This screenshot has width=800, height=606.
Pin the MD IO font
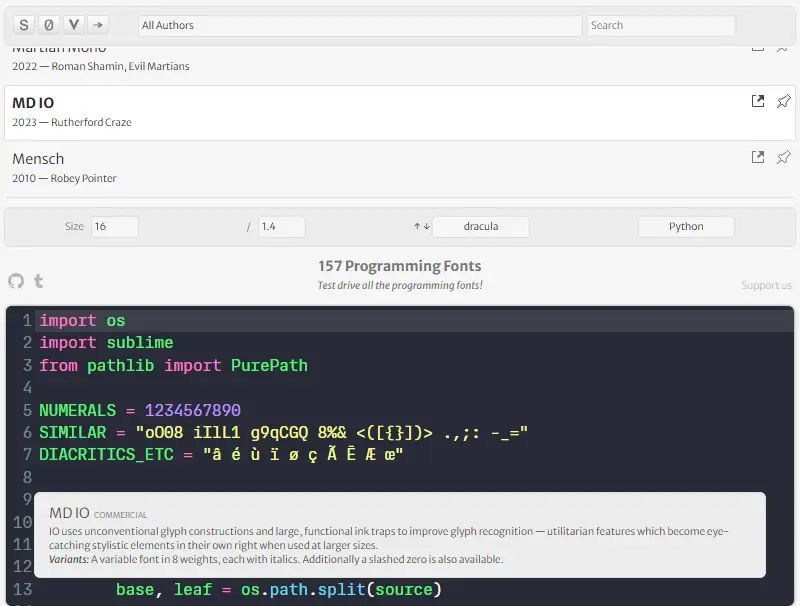(783, 101)
